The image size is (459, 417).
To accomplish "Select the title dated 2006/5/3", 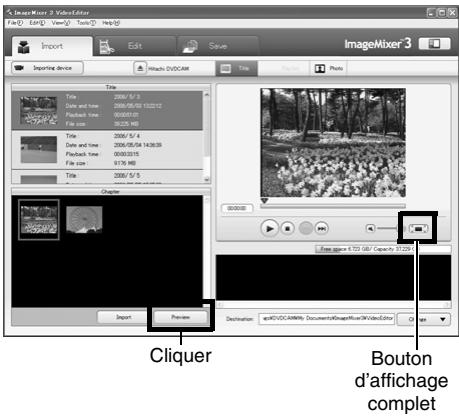I will (x=107, y=110).
